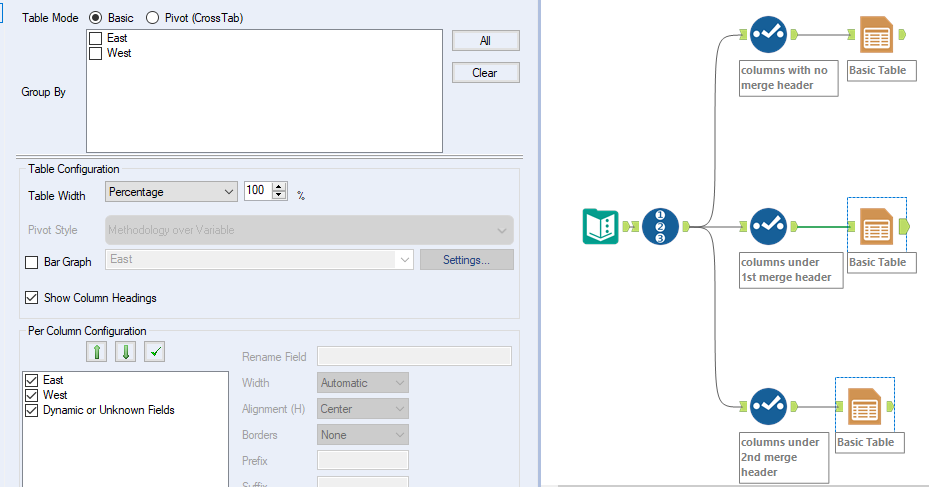Click the bottom Basic Table tool icon
The image size is (929, 487).
pos(864,406)
